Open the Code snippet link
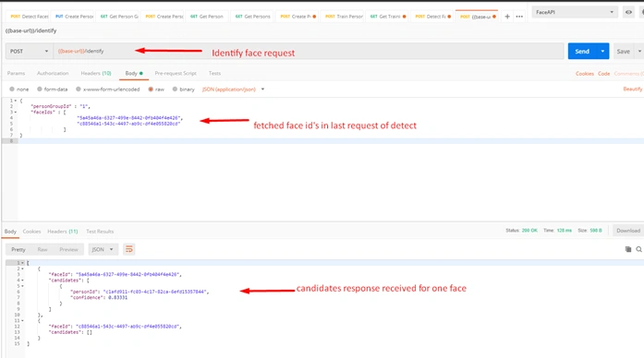This screenshot has height=358, width=644. 603,74
